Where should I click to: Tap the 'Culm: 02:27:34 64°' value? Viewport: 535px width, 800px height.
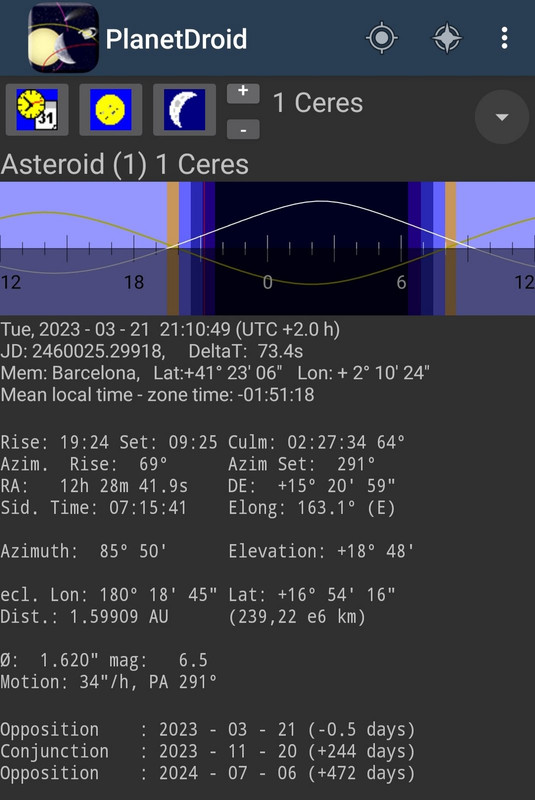pos(316,442)
